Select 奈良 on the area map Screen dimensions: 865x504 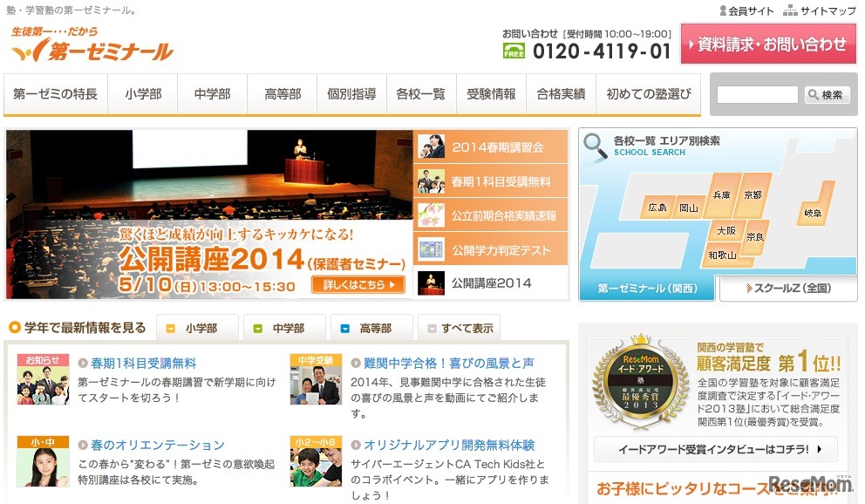755,237
